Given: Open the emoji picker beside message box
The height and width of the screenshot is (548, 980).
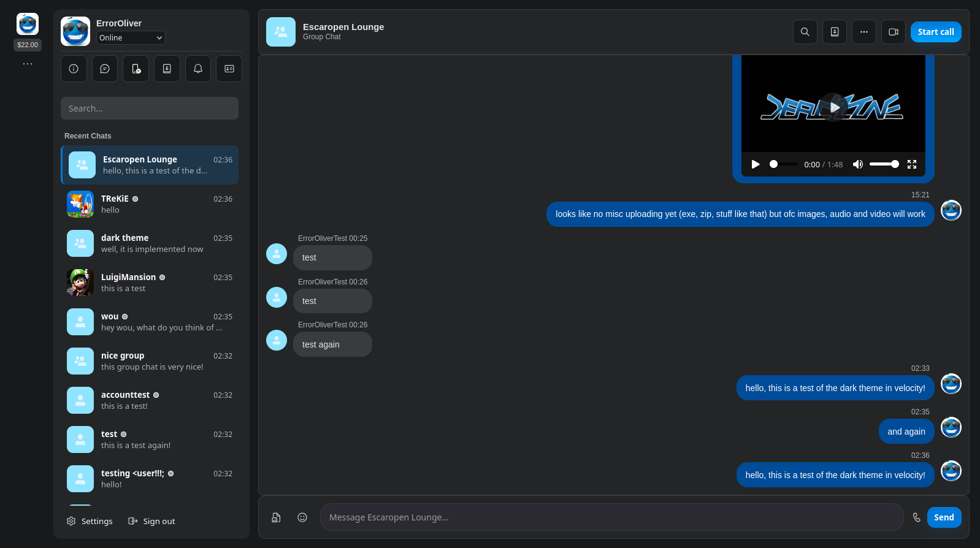Looking at the screenshot, I should point(302,517).
